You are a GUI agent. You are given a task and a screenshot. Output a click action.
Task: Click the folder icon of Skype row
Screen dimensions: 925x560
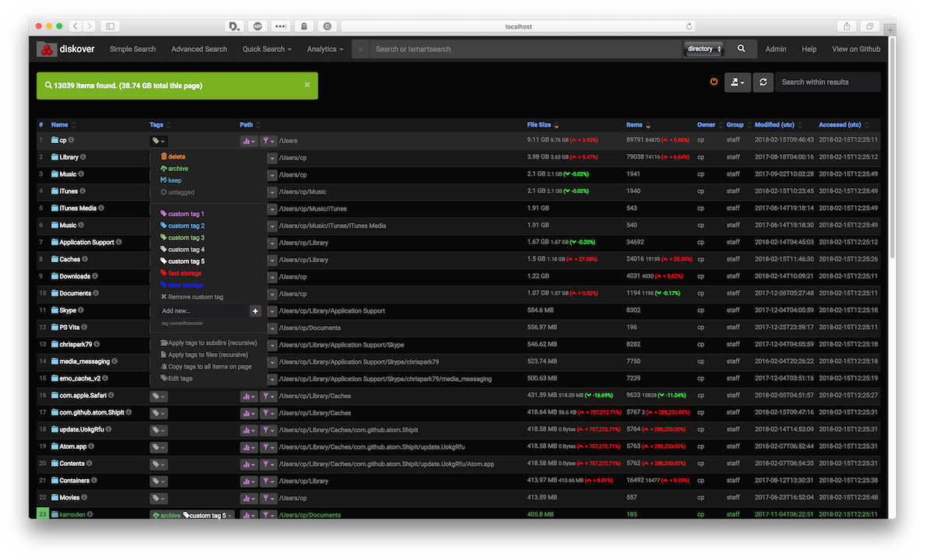point(54,310)
